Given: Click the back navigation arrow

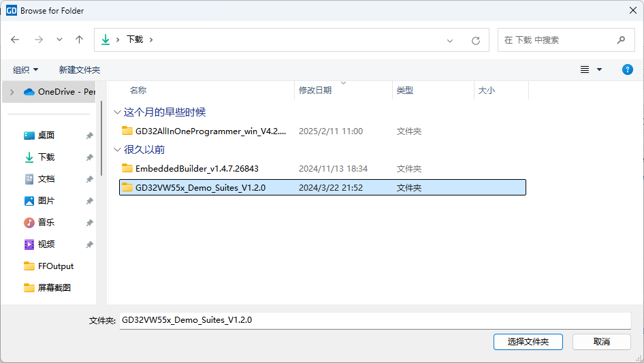Looking at the screenshot, I should (x=15, y=40).
